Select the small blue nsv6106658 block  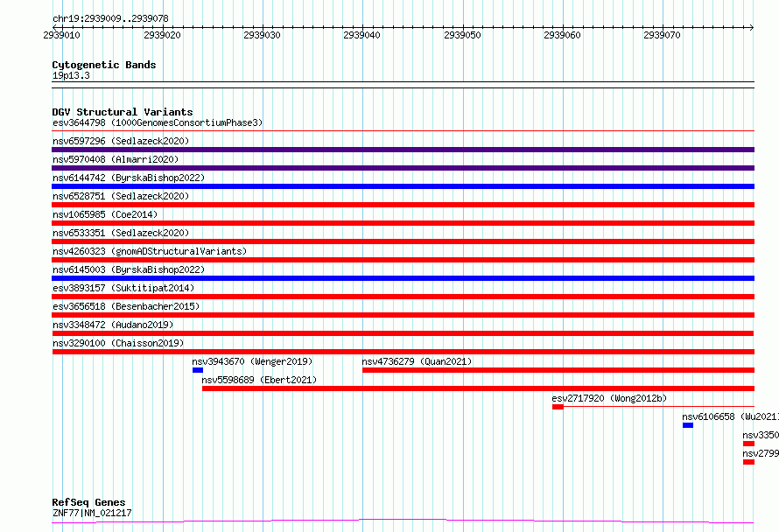coord(688,425)
